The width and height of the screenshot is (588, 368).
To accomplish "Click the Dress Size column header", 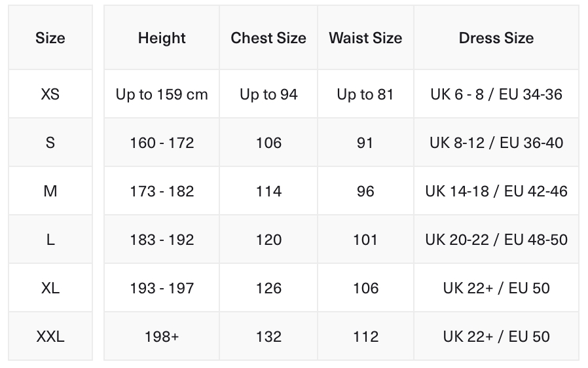I will (x=496, y=38).
